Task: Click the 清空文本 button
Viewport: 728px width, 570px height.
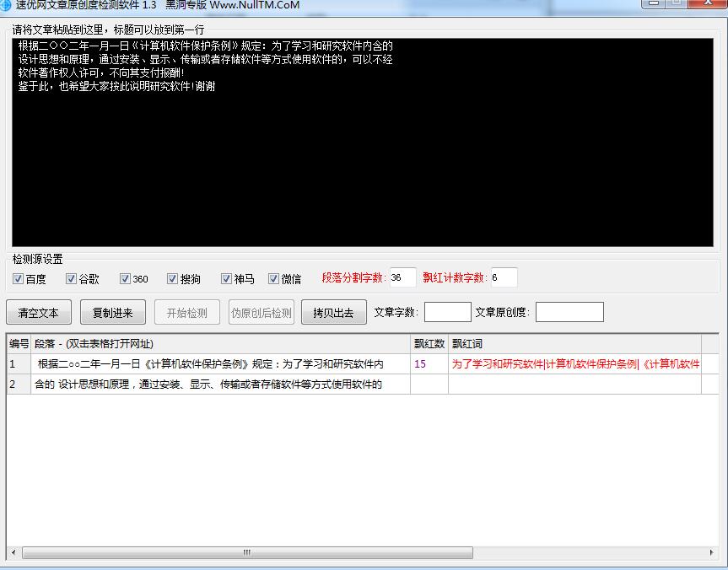Action: pyautogui.click(x=39, y=312)
